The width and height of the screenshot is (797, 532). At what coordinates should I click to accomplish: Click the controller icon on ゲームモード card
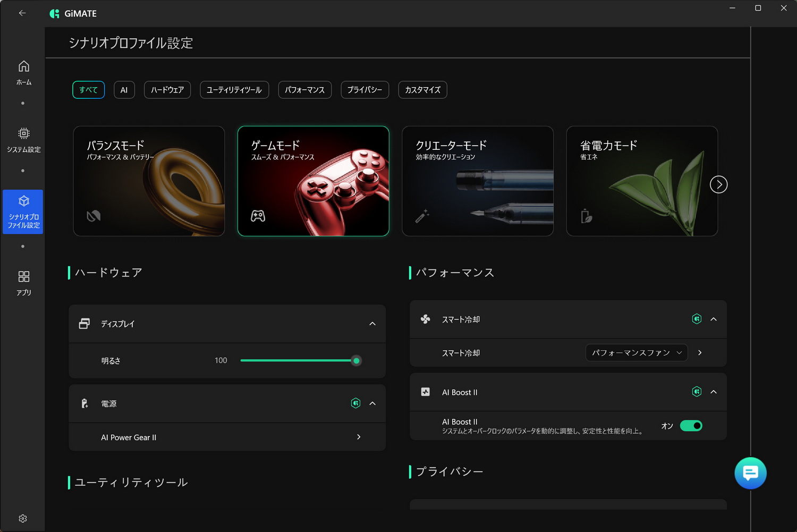click(258, 216)
